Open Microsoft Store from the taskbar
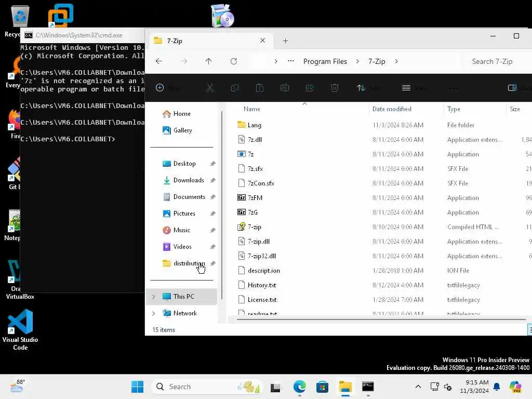 (322, 387)
